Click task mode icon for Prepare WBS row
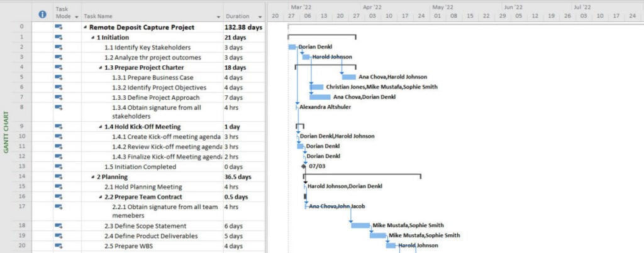Image resolution: width=644 pixels, height=253 pixels. pyautogui.click(x=58, y=245)
